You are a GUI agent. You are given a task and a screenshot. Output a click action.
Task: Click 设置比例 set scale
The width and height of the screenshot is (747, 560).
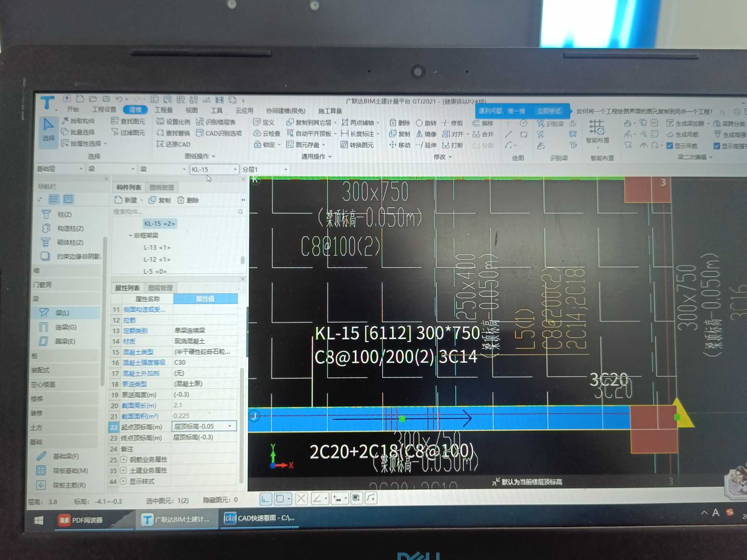point(174,122)
